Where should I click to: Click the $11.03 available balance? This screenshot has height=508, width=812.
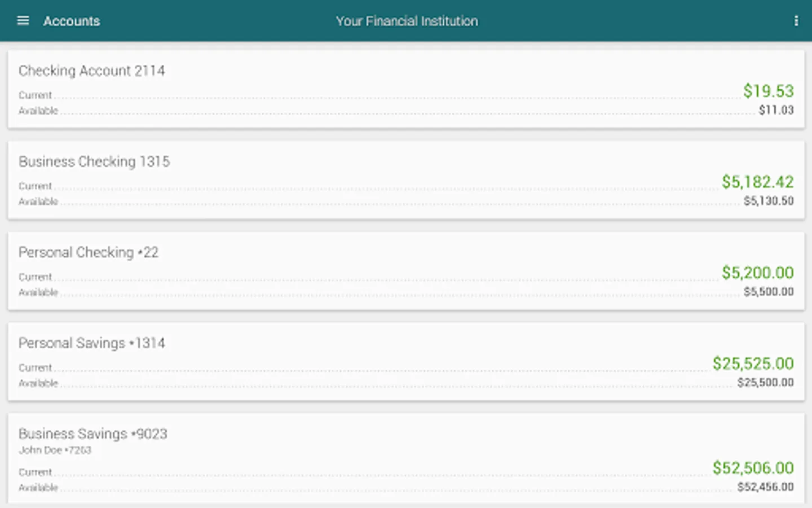776,110
